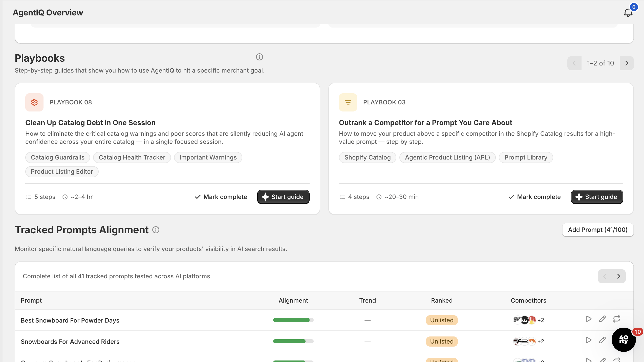
Task: Click the Ranked column header
Action: point(442,301)
